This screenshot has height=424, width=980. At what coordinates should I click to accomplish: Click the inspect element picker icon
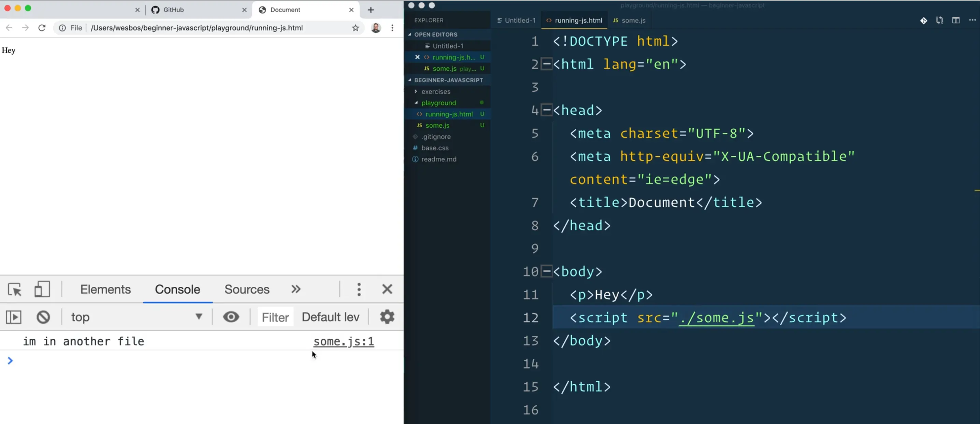[15, 289]
